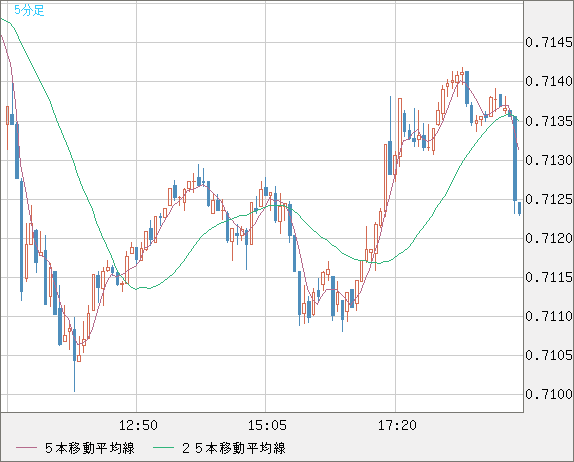Click the purple 5-period moving average legend line
The width and height of the screenshot is (574, 462).
point(26,448)
